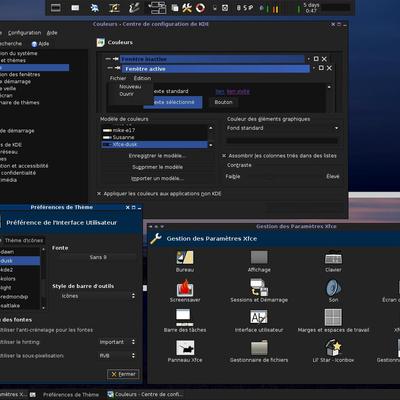Click Fenêtre active title bar preview
The image size is (400, 400).
[215, 69]
